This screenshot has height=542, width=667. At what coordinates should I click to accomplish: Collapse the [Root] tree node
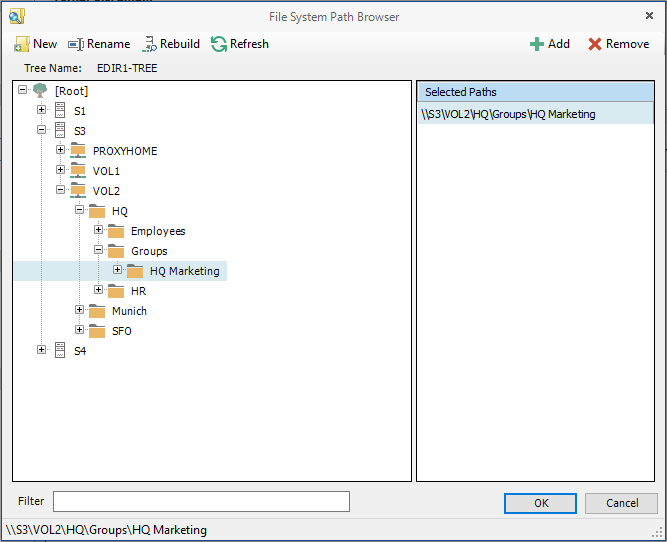point(23,89)
